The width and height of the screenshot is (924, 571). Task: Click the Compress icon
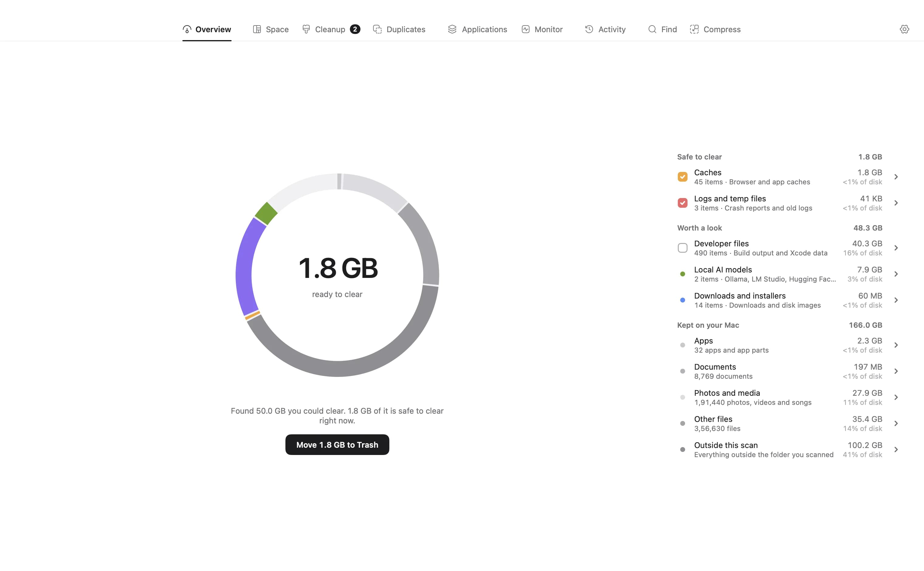(x=694, y=29)
